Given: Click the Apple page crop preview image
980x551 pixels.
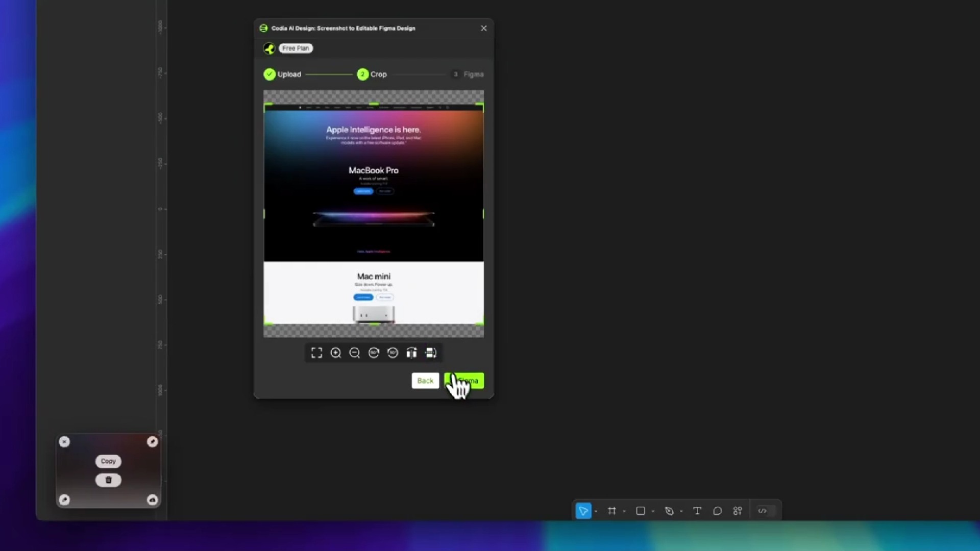Looking at the screenshot, I should 374,214.
